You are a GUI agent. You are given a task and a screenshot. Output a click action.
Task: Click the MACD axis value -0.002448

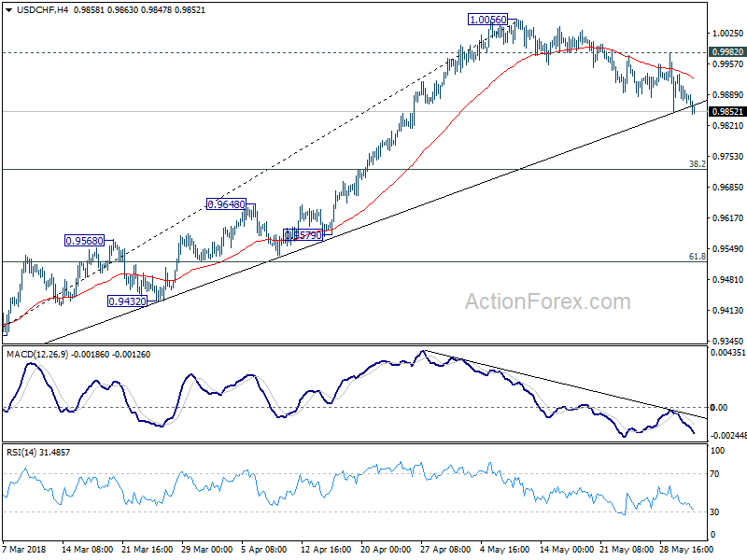727,436
